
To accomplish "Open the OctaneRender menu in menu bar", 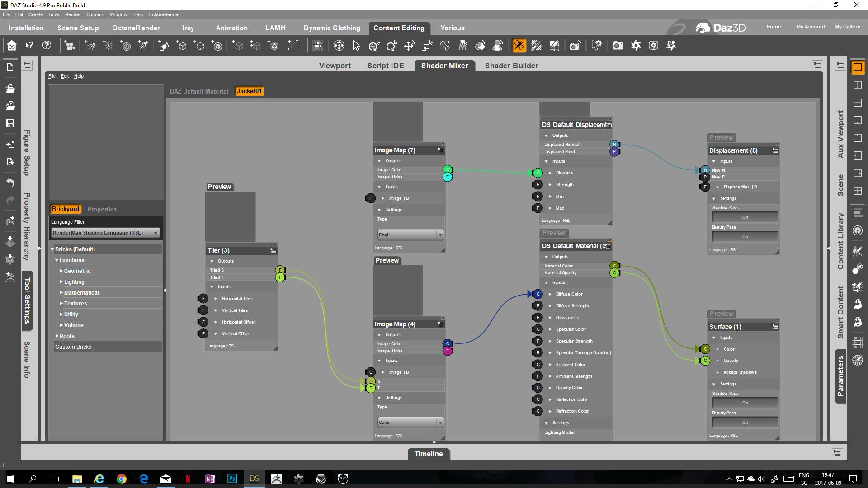I will 164,14.
